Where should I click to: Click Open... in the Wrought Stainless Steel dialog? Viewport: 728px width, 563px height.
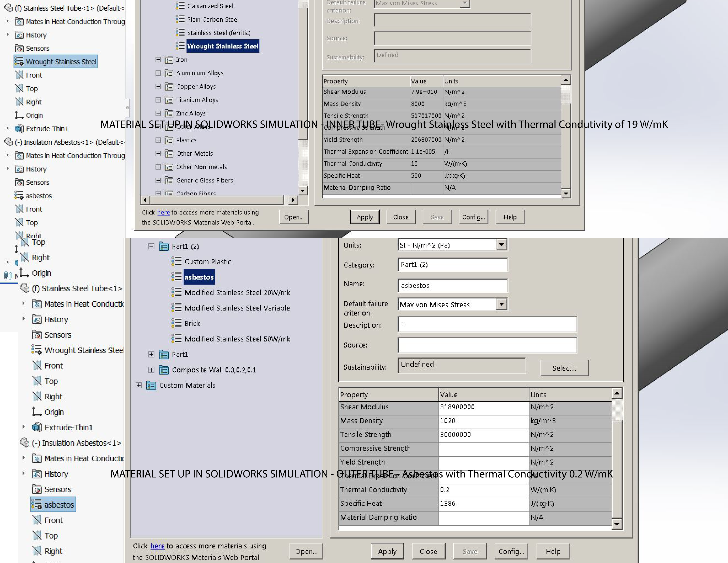[294, 217]
